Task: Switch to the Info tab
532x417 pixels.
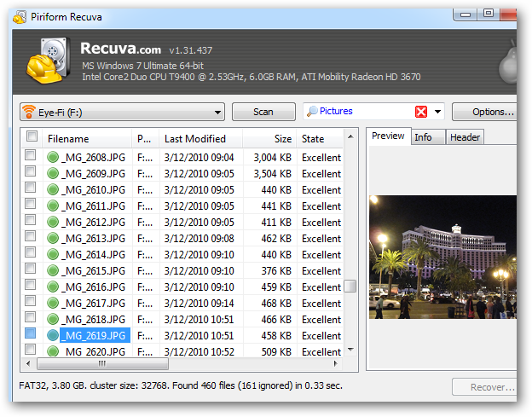Action: click(423, 137)
